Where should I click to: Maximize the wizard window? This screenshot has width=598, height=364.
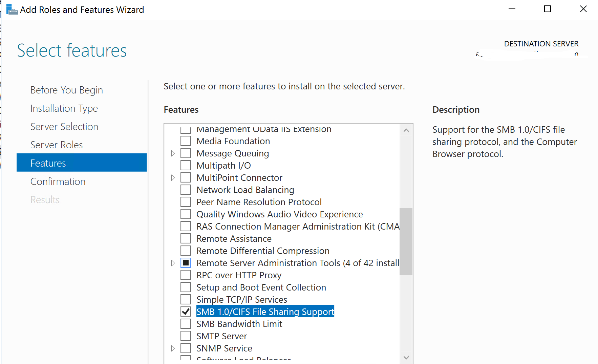tap(548, 9)
